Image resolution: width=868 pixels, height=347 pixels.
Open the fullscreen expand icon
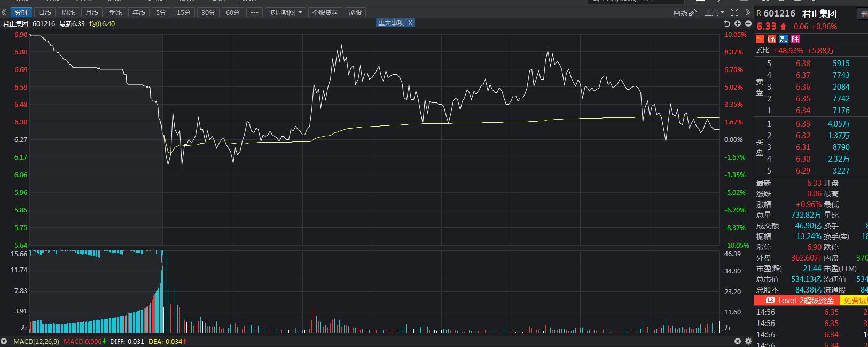point(734,12)
